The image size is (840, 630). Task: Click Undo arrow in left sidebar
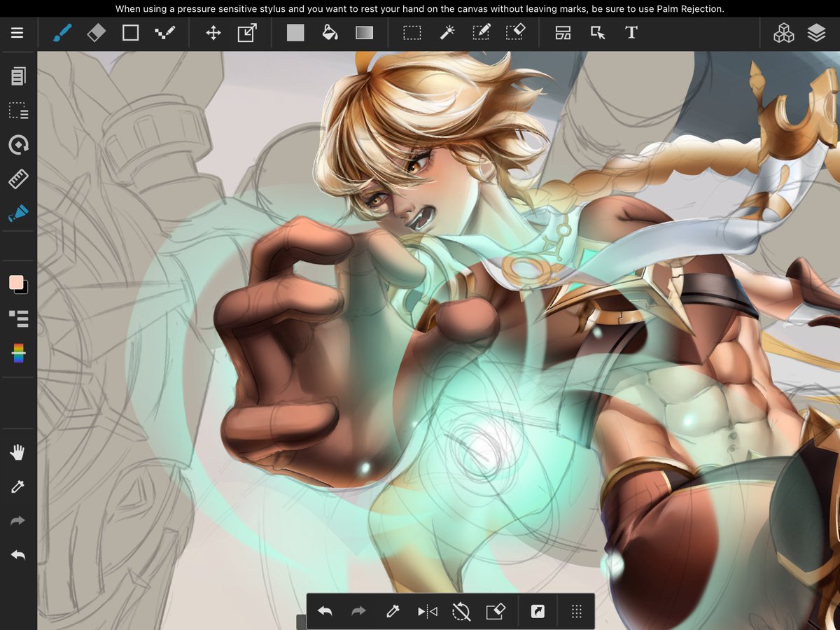pos(18,555)
